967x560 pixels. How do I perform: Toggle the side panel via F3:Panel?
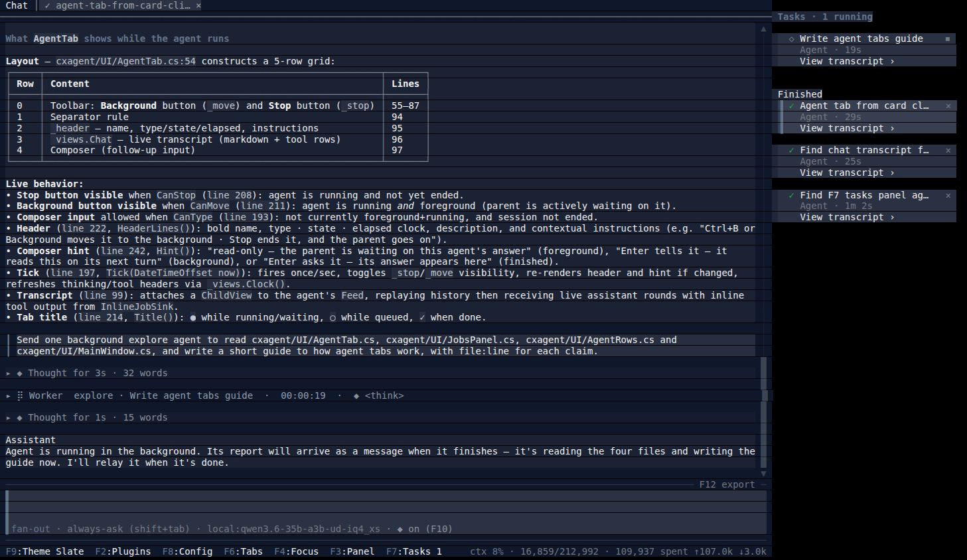click(352, 552)
